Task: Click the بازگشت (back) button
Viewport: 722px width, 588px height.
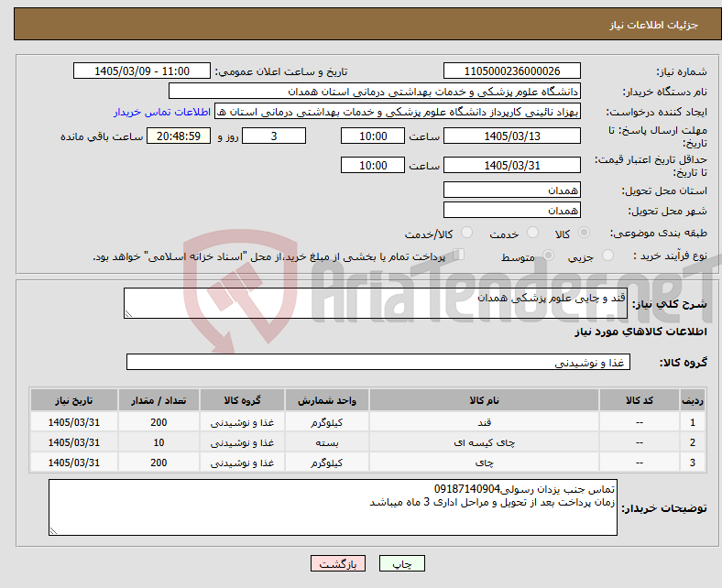Action: pyautogui.click(x=337, y=563)
